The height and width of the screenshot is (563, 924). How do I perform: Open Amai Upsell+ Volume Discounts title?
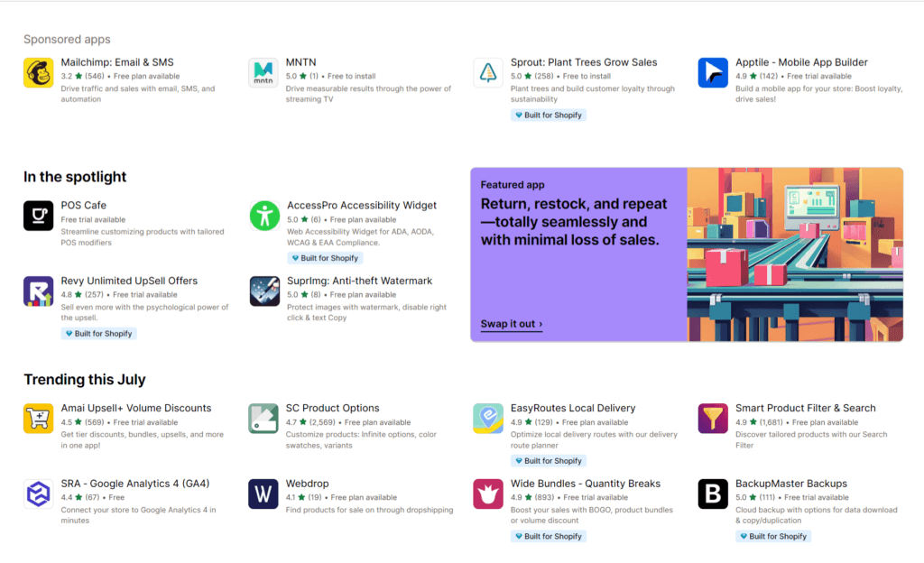coord(136,408)
